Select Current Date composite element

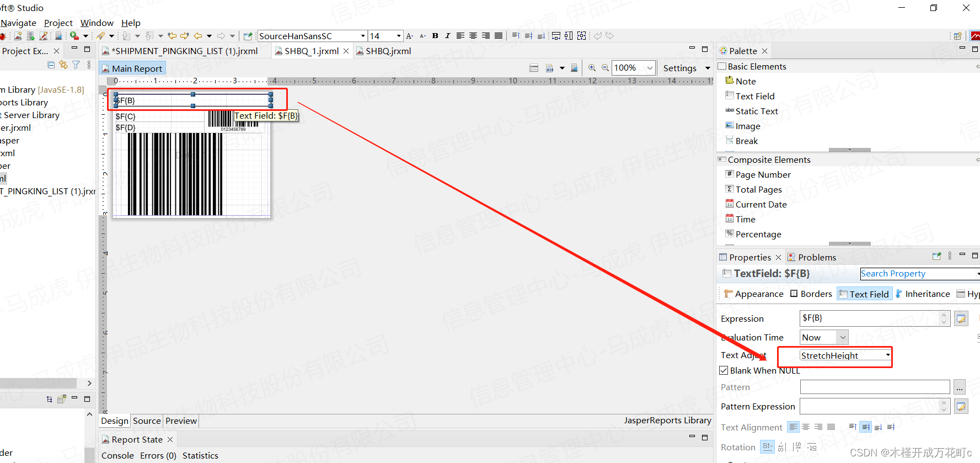(x=756, y=204)
